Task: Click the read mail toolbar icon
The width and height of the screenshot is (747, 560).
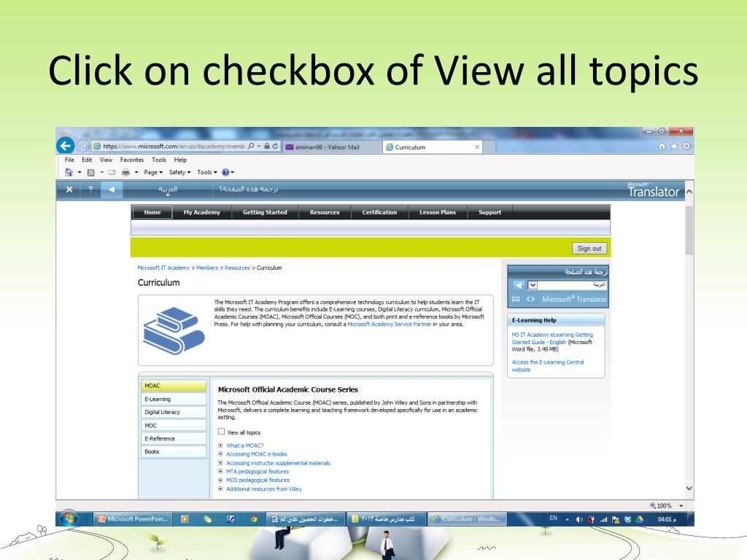Action: pyautogui.click(x=112, y=172)
